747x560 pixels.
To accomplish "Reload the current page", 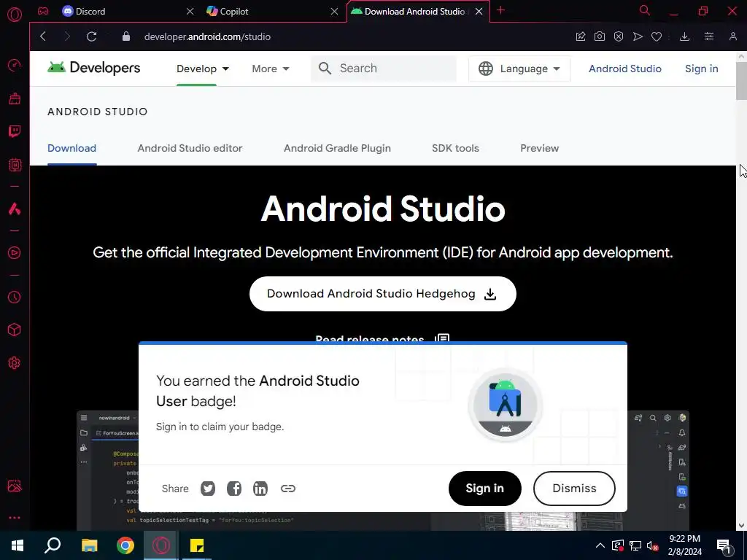I will point(91,36).
